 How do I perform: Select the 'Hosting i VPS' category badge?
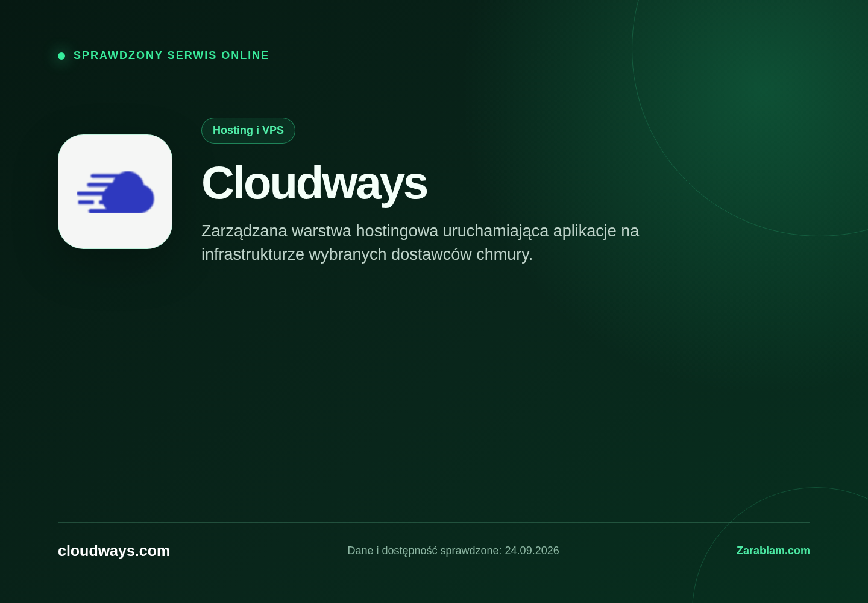coord(248,130)
